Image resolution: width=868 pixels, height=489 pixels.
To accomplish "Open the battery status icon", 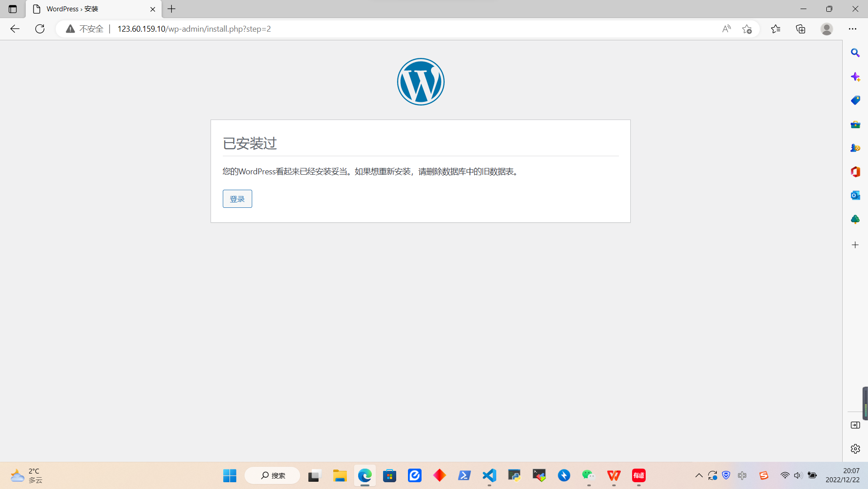I will point(812,475).
